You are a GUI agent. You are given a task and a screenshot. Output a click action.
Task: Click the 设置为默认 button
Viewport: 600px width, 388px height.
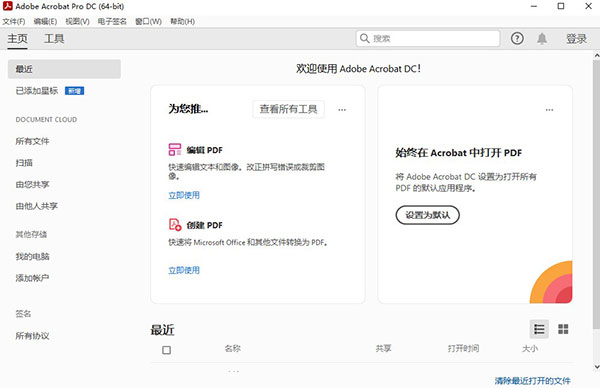click(427, 215)
